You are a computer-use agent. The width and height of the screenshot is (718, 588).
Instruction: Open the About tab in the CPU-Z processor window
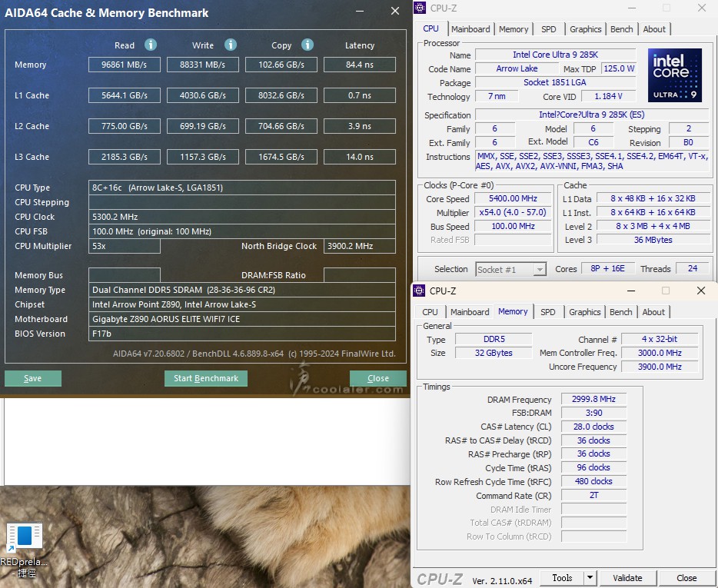pyautogui.click(x=654, y=29)
